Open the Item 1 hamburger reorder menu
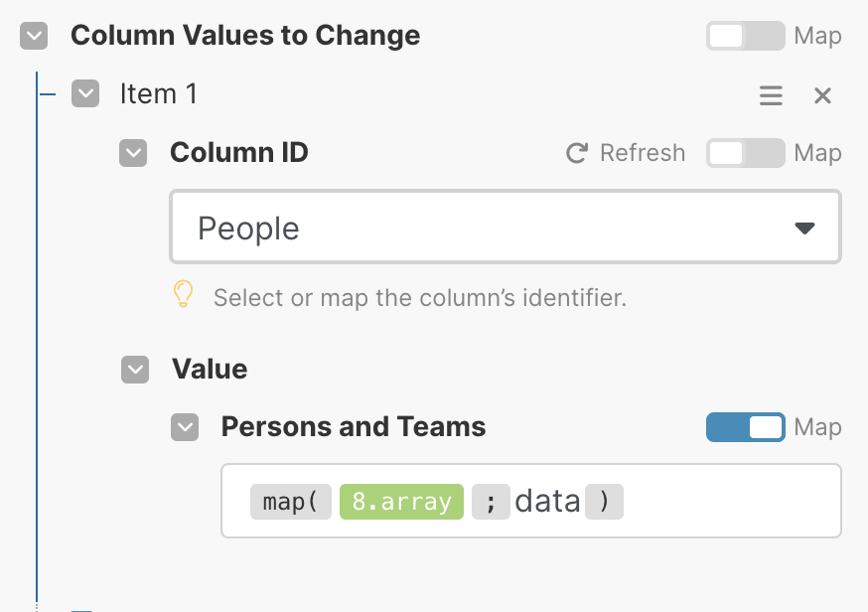868x612 pixels. [x=771, y=95]
